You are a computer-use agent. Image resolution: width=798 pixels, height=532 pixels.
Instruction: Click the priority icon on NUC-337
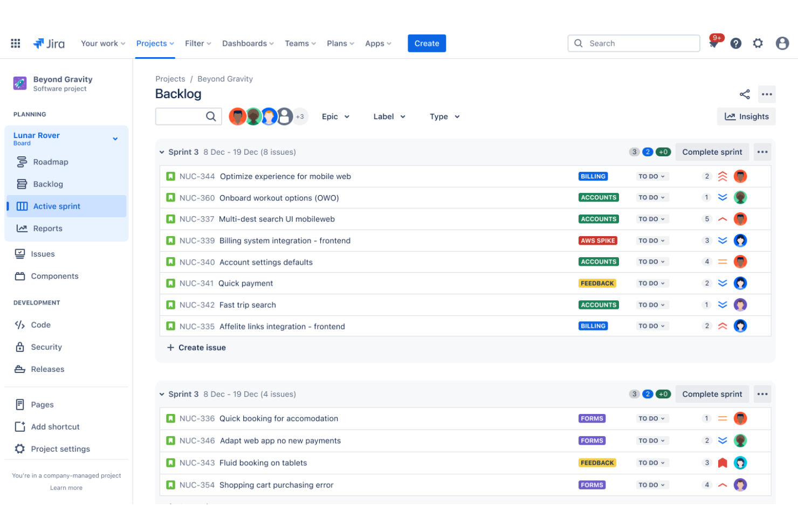[723, 219]
